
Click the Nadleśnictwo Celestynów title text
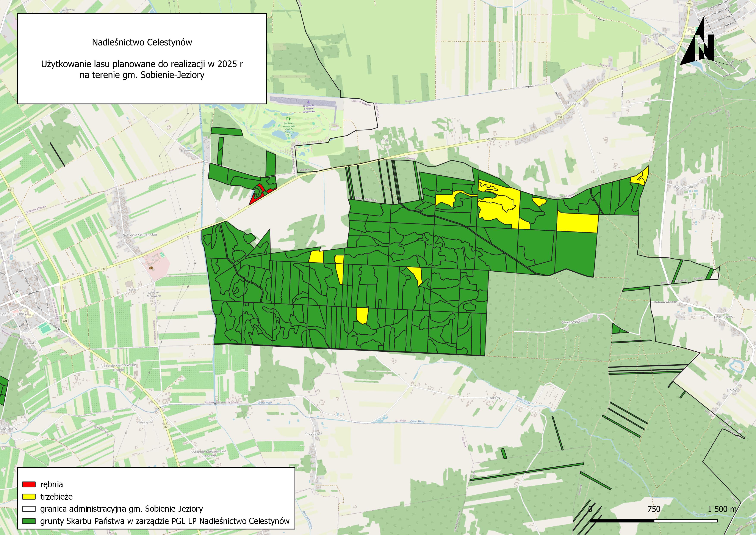[142, 42]
